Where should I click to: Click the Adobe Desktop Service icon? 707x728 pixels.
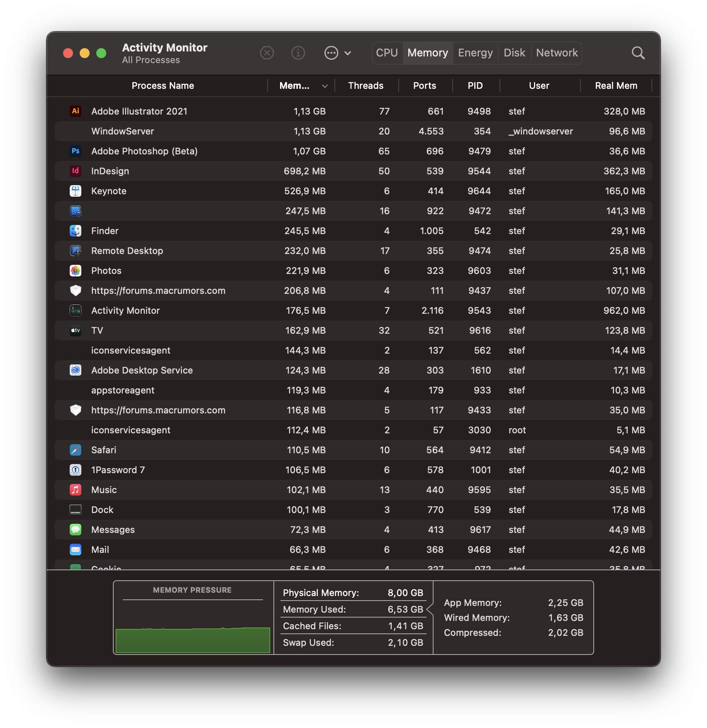[x=76, y=370]
